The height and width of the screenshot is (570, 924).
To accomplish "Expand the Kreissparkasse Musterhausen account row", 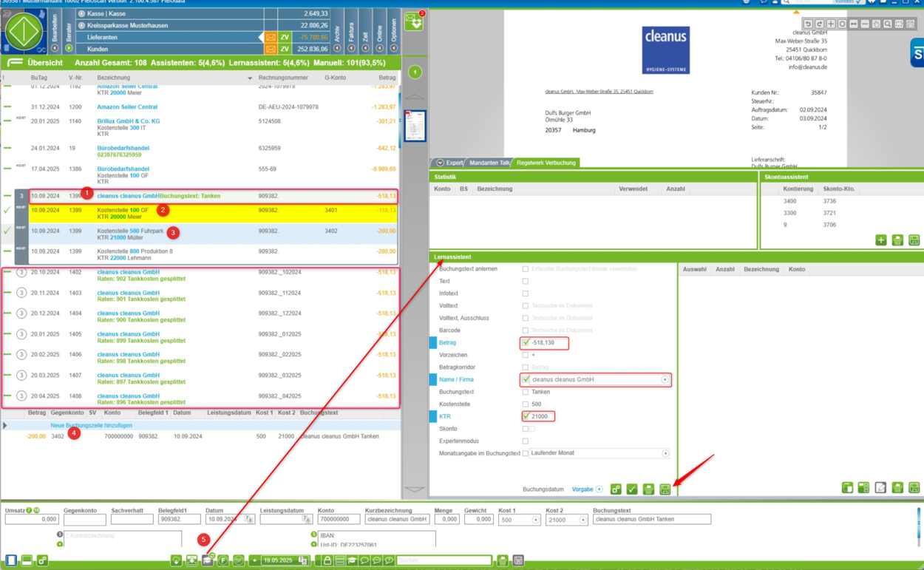I will click(81, 25).
